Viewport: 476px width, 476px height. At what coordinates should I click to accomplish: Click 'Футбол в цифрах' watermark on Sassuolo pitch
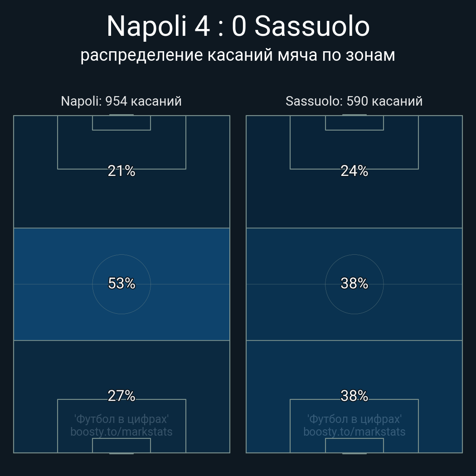354,419
